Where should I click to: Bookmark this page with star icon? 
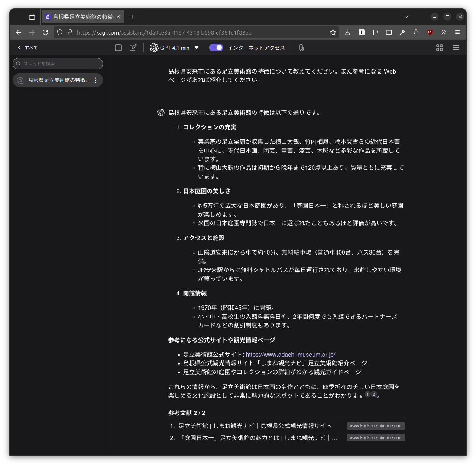(x=333, y=32)
